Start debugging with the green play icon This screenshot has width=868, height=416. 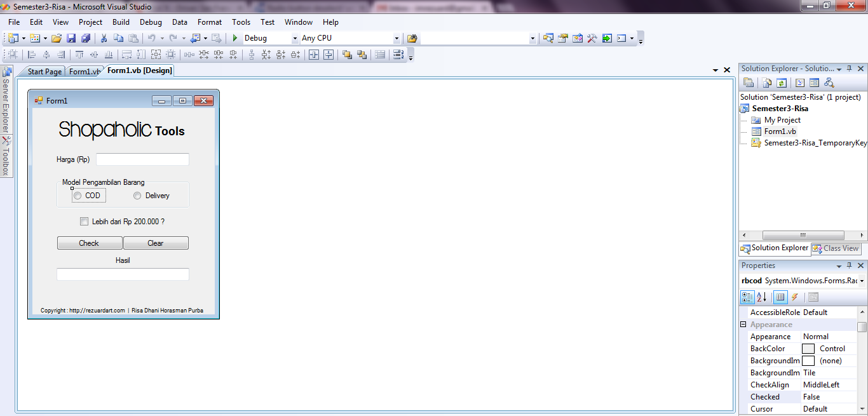pyautogui.click(x=235, y=38)
